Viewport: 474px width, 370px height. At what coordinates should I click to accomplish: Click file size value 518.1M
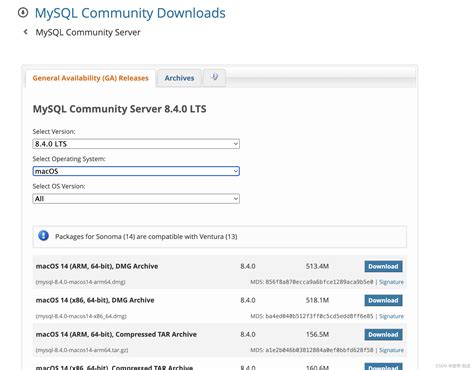(x=317, y=300)
